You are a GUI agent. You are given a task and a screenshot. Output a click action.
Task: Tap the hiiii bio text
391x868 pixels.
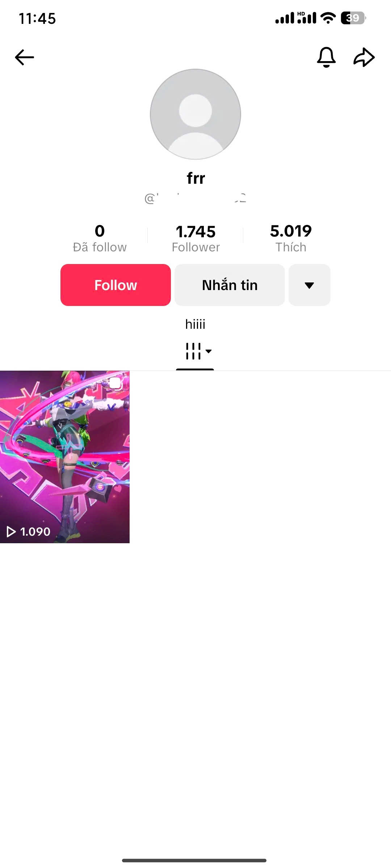click(195, 324)
